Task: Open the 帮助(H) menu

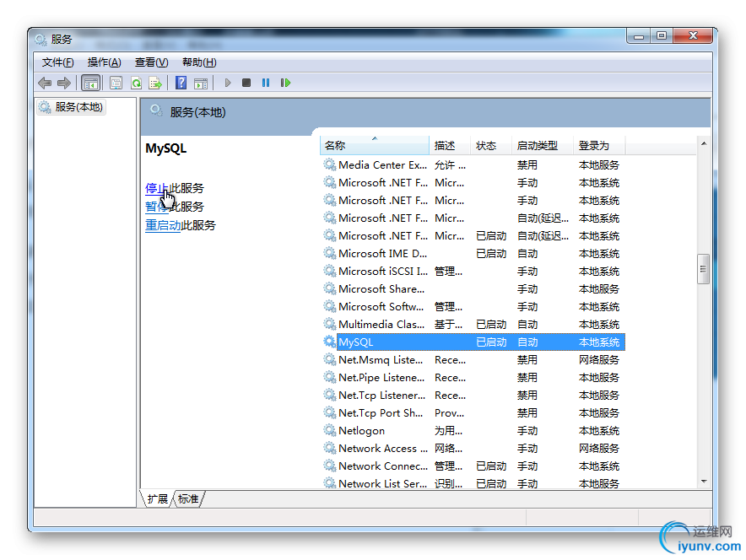Action: point(199,62)
